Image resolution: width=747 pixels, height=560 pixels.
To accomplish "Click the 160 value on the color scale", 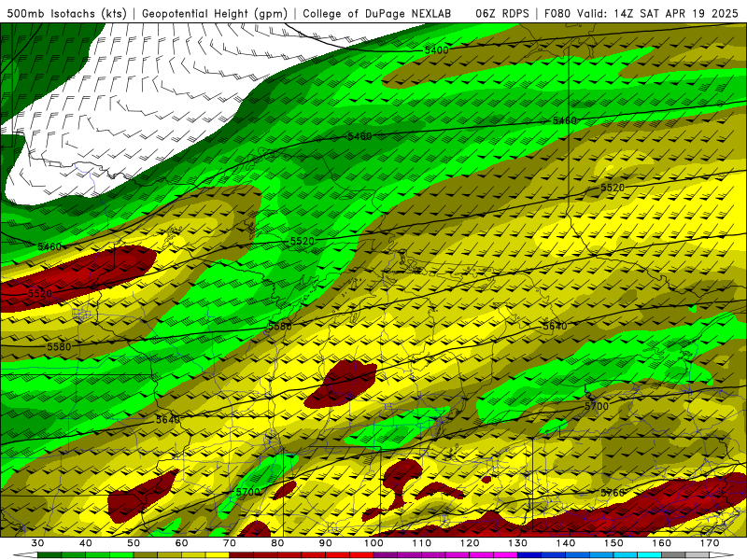I will (662, 543).
